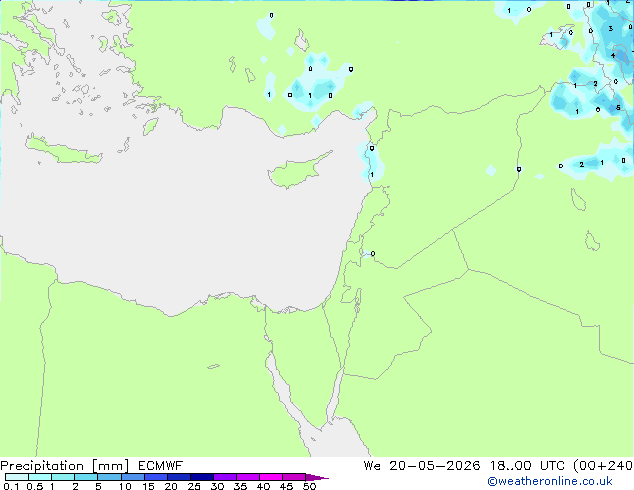Click the legend label "10"

pos(125,486)
